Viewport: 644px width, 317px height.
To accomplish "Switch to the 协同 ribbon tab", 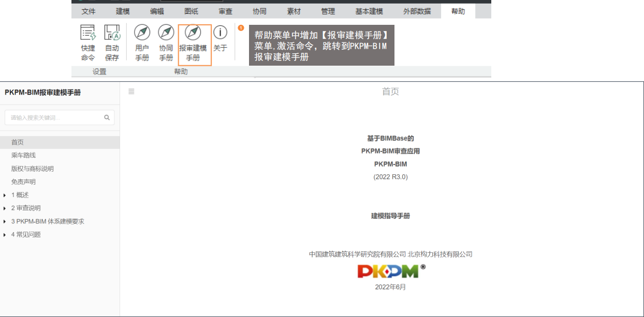I will [x=259, y=11].
